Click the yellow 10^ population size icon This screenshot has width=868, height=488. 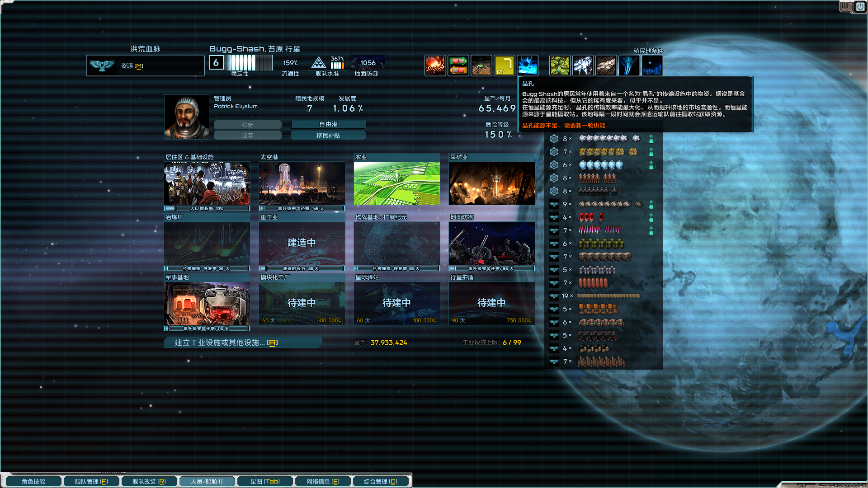click(x=505, y=66)
